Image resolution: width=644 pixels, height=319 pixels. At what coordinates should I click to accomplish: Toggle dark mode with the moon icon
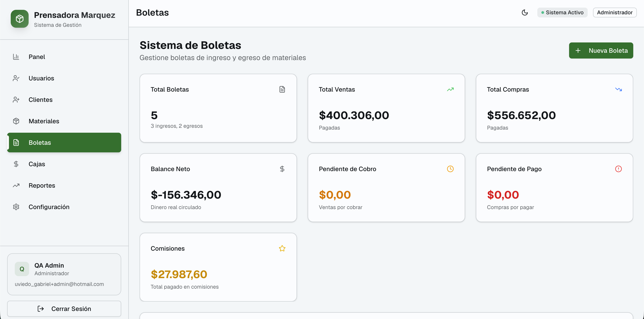click(525, 12)
